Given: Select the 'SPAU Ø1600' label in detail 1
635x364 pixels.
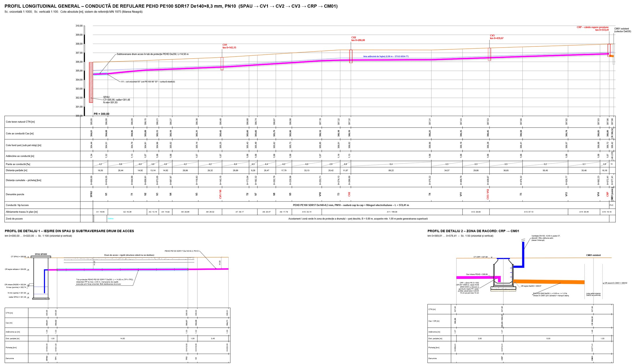Looking at the screenshot, I should tap(41, 254).
